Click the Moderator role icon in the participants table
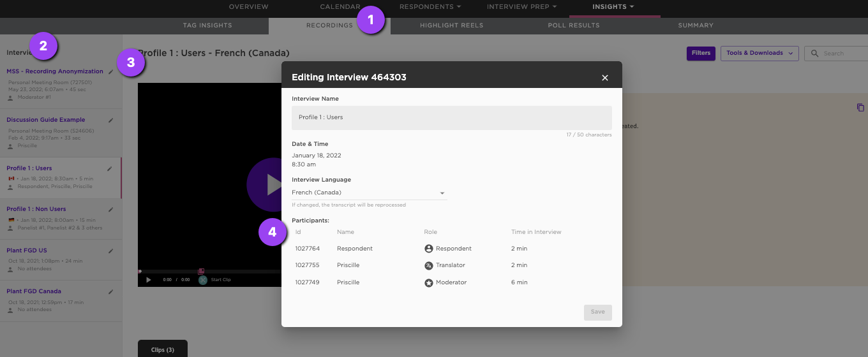 (x=429, y=282)
